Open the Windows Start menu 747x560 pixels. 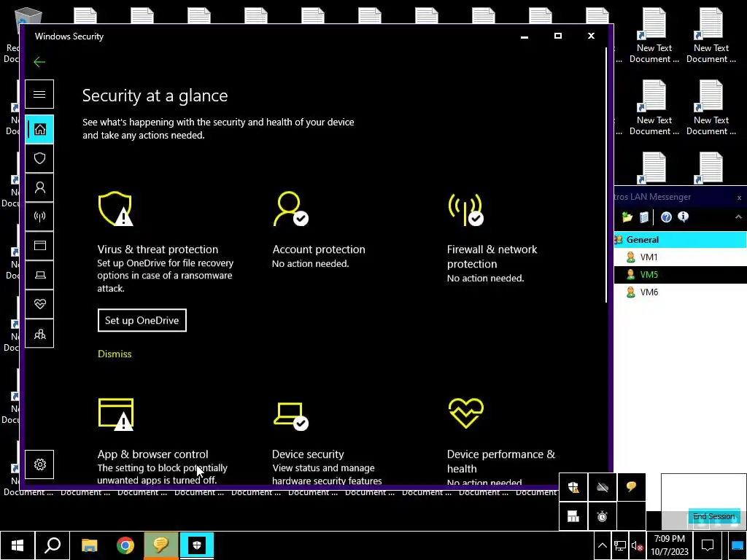coord(18,545)
